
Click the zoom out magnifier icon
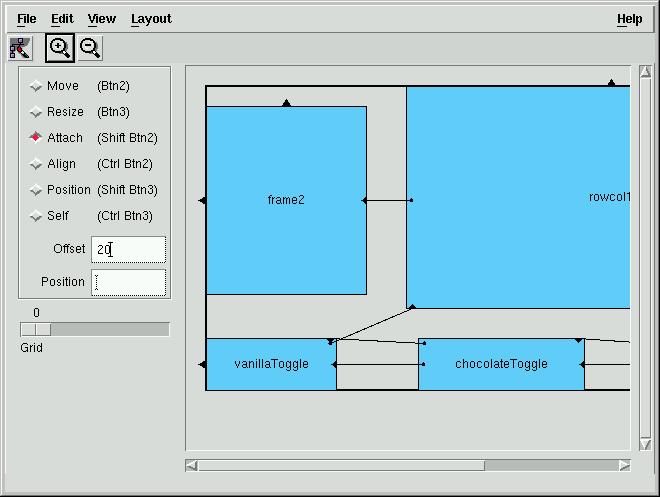[90, 48]
